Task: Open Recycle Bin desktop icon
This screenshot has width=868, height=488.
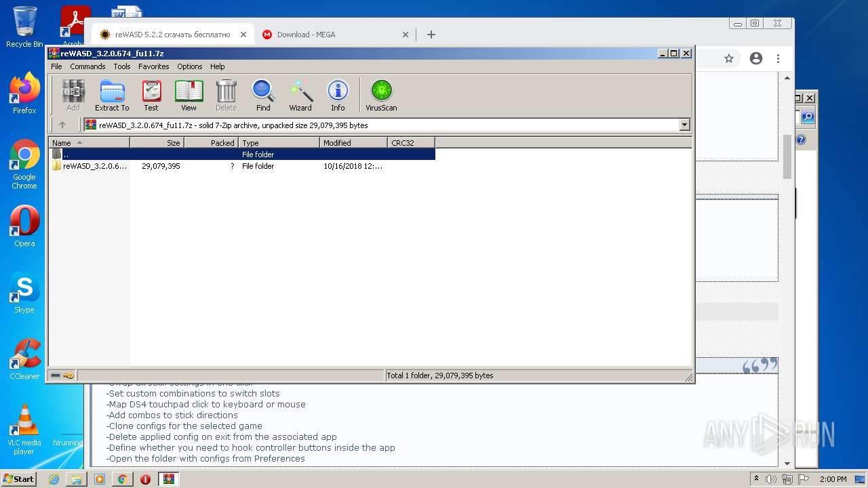Action: (x=24, y=27)
